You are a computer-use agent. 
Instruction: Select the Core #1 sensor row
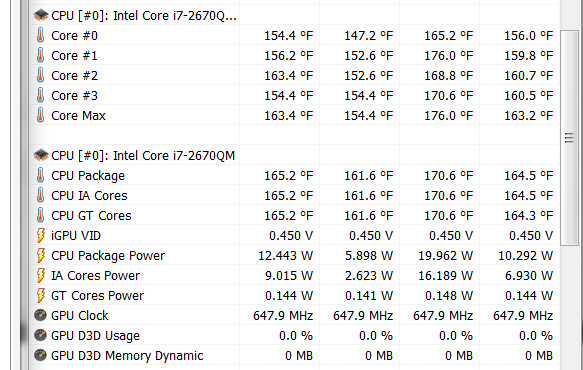point(294,55)
